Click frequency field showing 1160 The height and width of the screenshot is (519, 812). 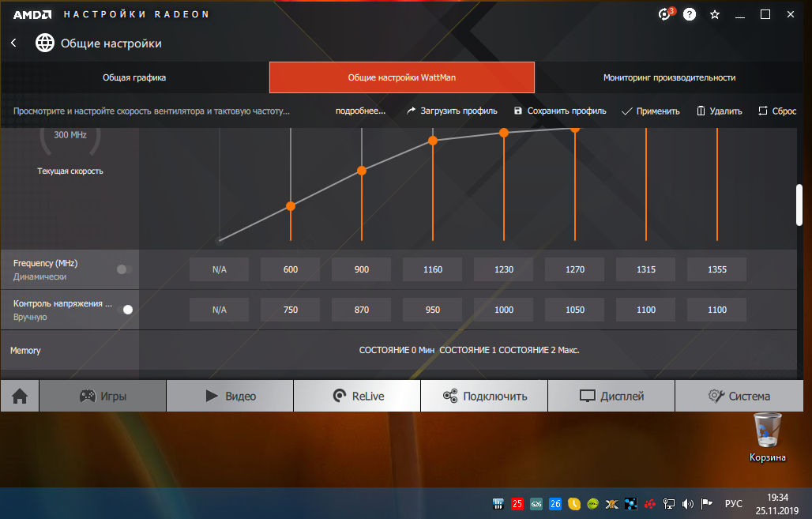pos(433,269)
